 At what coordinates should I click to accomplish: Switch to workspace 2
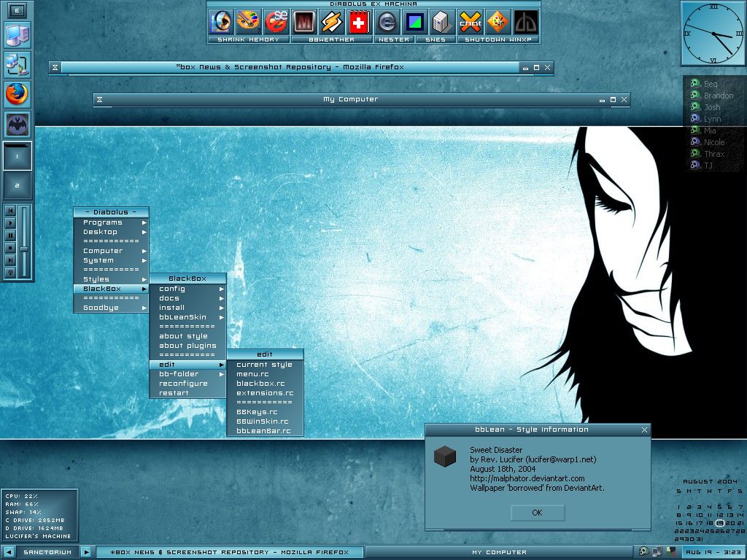(18, 186)
